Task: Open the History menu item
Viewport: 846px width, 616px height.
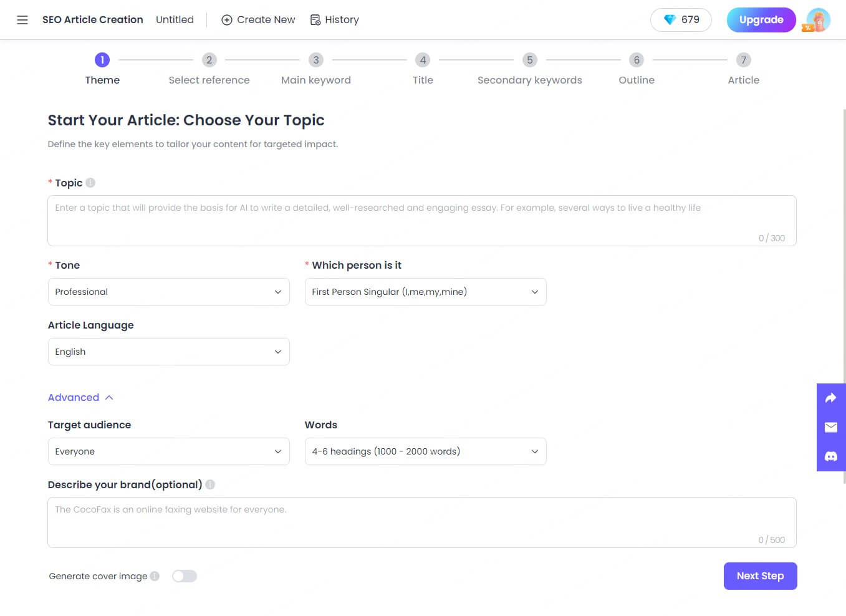Action: (x=335, y=20)
